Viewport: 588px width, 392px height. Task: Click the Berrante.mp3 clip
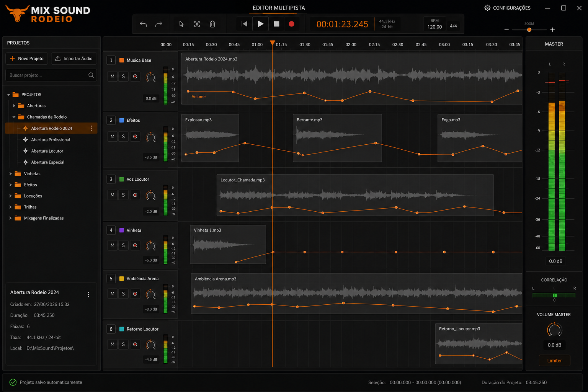337,138
